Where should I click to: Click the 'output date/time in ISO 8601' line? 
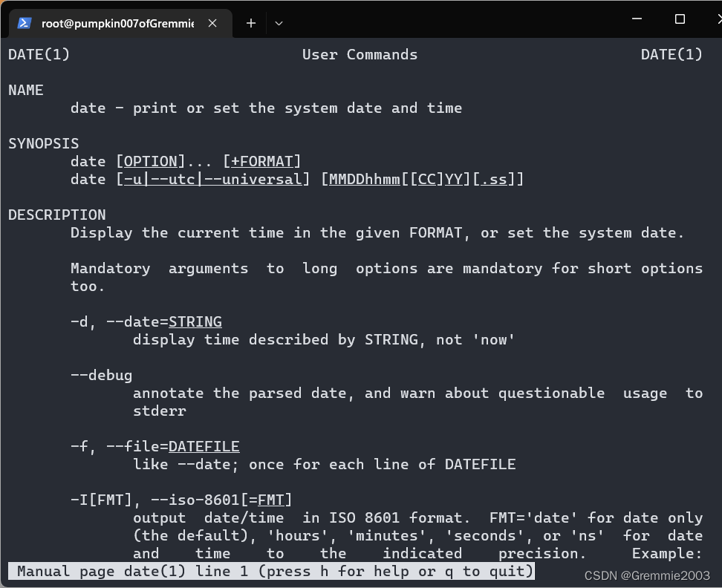click(418, 518)
